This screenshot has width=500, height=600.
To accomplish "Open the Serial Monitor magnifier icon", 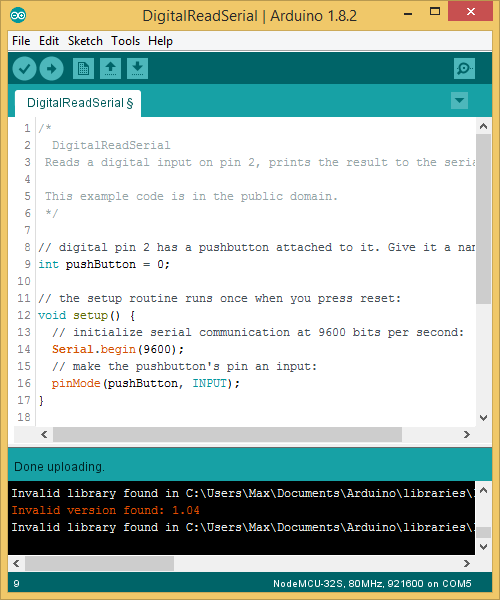I will pos(464,69).
